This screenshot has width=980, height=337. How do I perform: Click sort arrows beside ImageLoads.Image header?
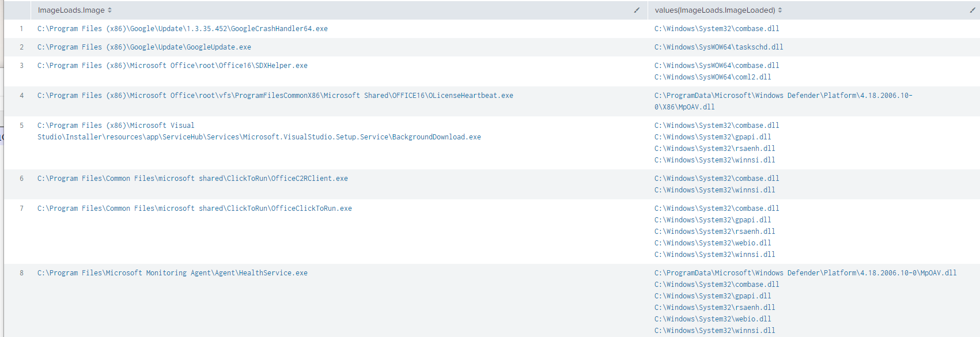109,10
